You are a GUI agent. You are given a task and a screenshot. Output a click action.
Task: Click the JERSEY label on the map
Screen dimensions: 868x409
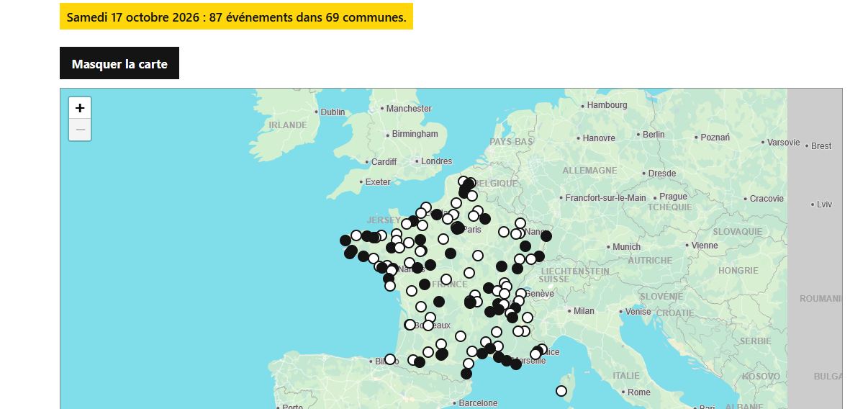(x=384, y=220)
